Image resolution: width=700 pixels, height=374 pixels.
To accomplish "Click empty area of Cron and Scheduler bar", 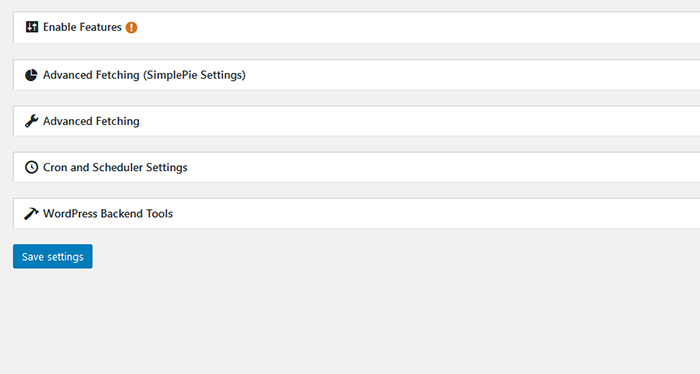I will pos(442,167).
